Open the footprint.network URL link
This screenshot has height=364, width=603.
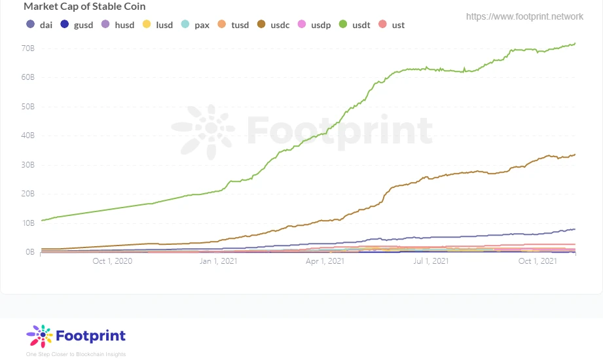click(524, 16)
